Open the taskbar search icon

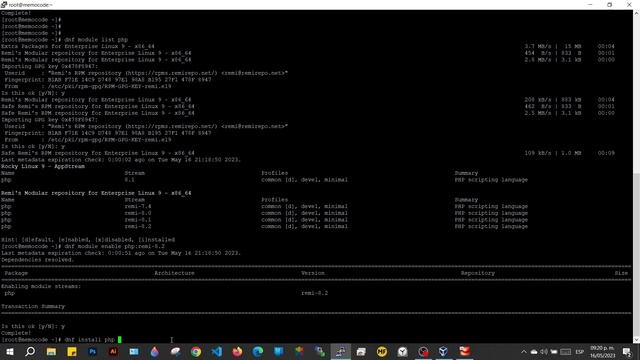pyautogui.click(x=30, y=351)
